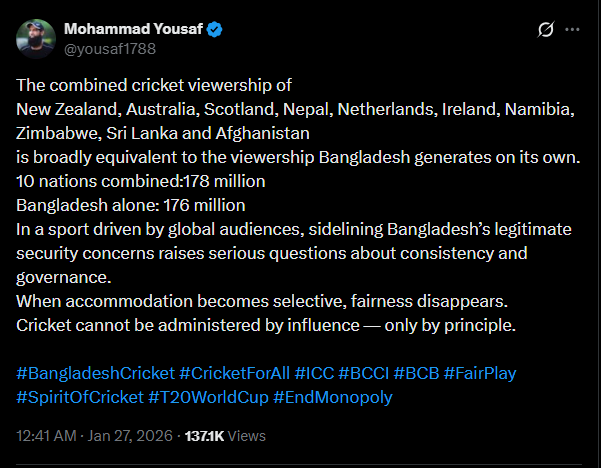
Task: Select the #EndMonopoly hashtag
Action: coord(332,397)
